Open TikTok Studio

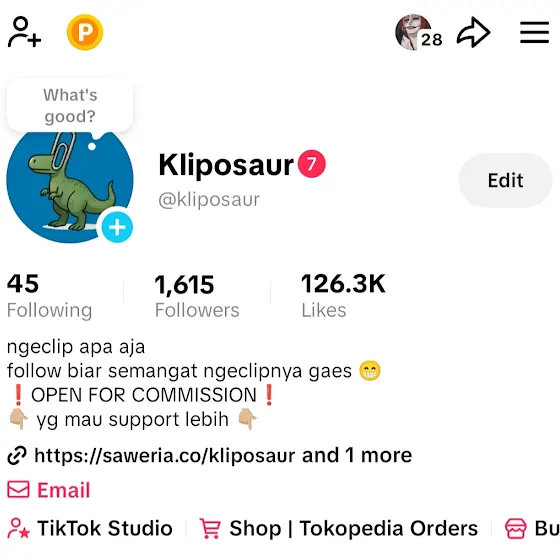point(90,528)
